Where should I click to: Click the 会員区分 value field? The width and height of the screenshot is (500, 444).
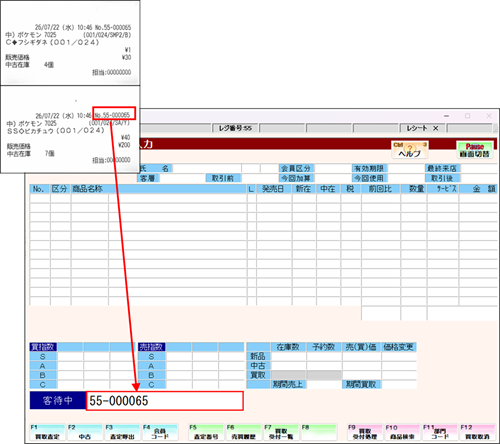332,168
